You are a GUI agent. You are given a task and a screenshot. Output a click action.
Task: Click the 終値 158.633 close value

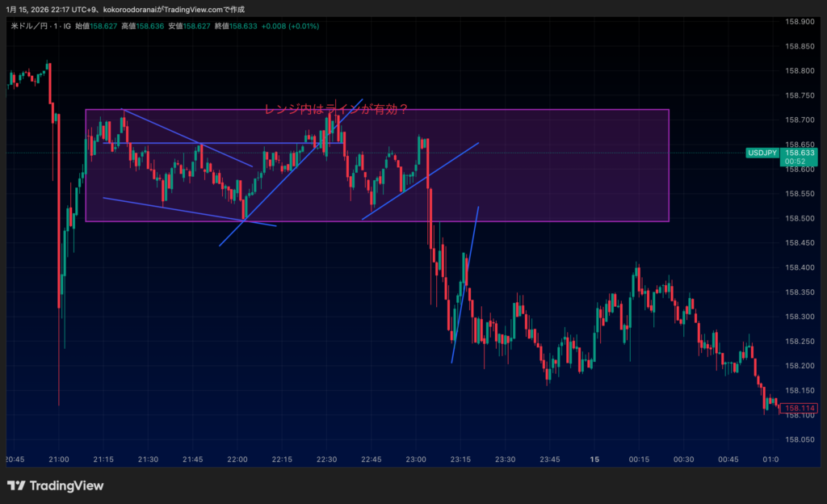click(x=243, y=26)
